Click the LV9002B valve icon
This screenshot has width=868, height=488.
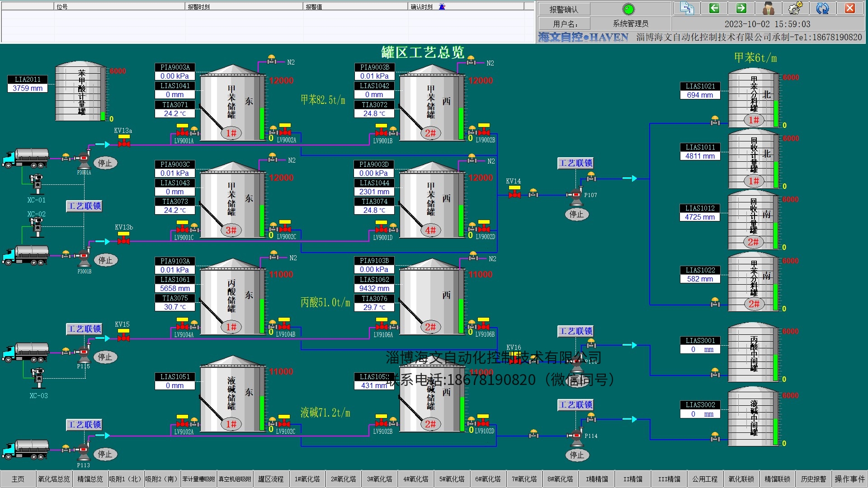(484, 130)
